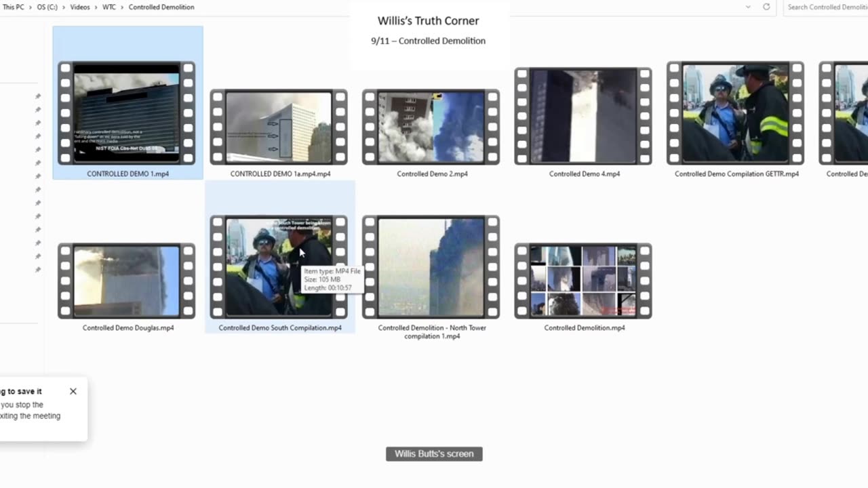Click file name Controlled Demolition.mp4
868x488 pixels.
(x=585, y=328)
